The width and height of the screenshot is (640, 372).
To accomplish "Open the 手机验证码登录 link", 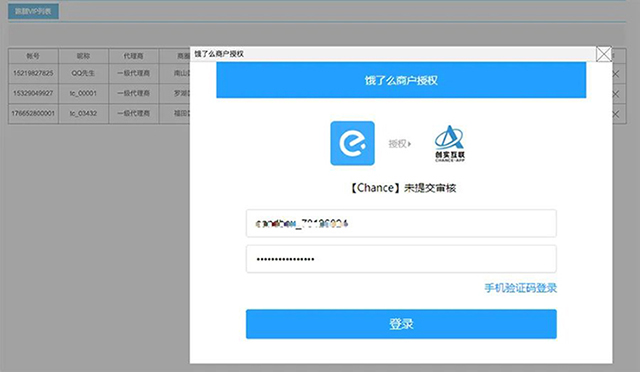I will click(520, 288).
